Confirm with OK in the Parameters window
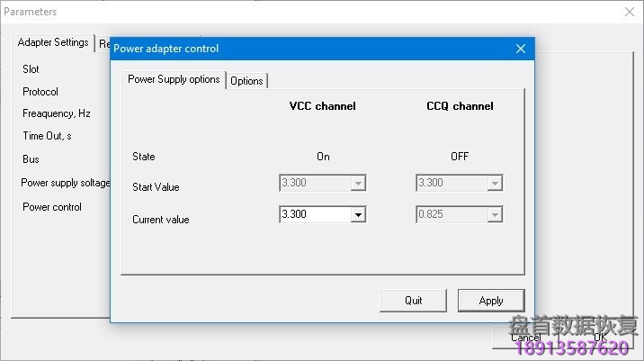 coord(600,338)
